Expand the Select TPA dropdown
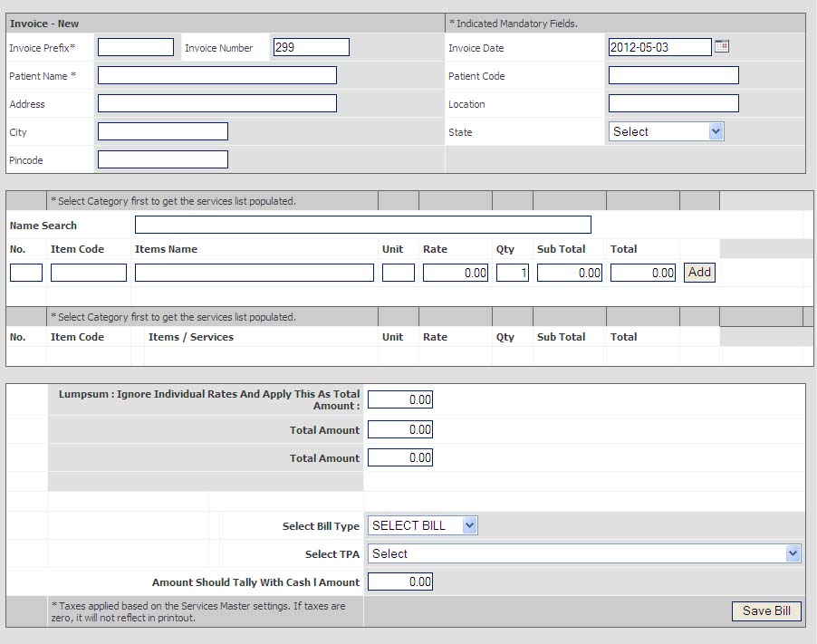This screenshot has height=644, width=817. (x=584, y=553)
